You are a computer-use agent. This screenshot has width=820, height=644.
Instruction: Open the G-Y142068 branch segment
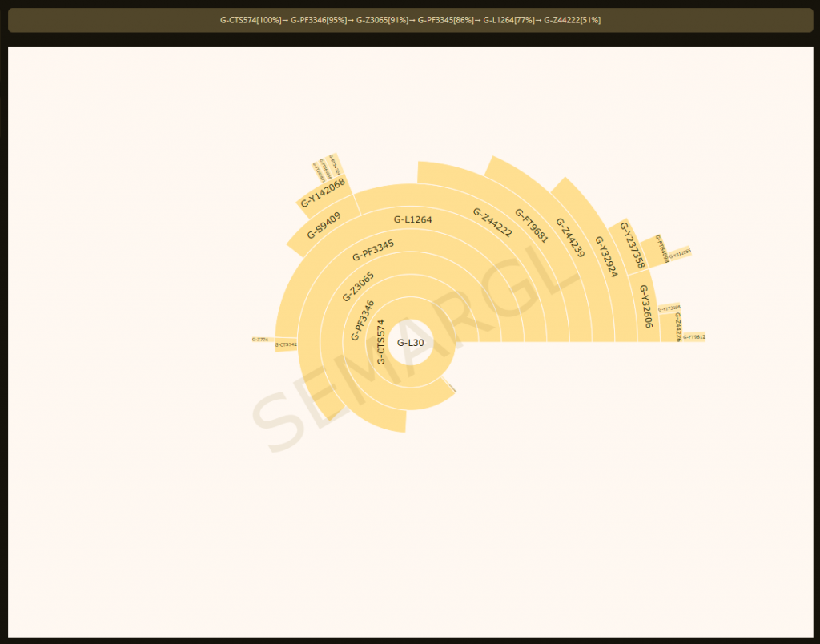323,193
